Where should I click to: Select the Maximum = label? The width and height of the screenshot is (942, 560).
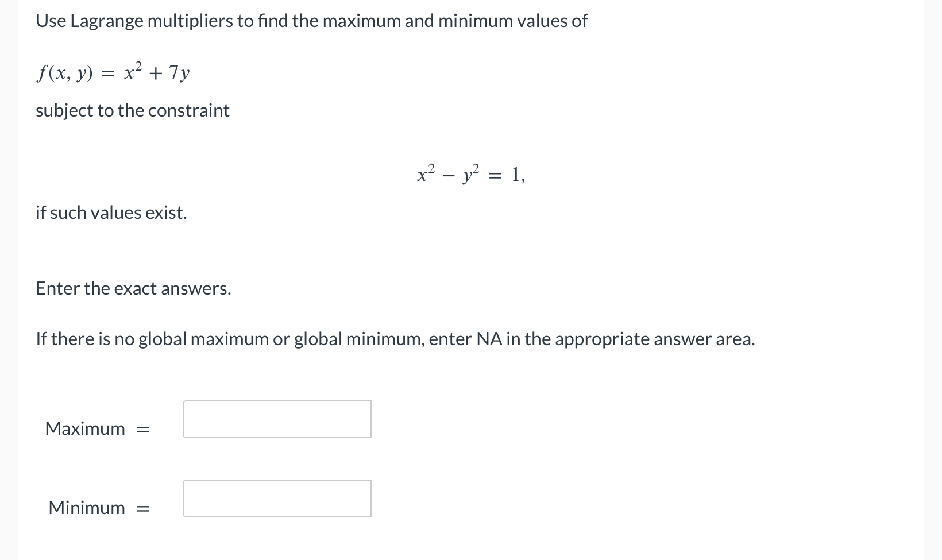coord(97,428)
